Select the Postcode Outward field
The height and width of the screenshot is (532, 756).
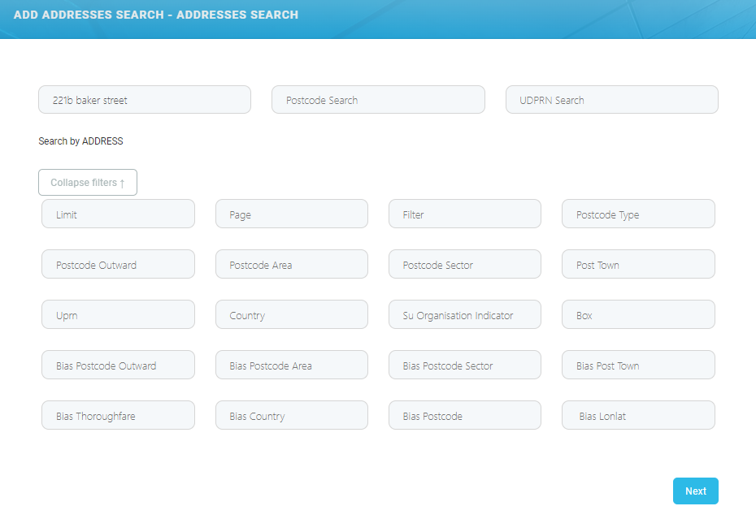(118, 265)
